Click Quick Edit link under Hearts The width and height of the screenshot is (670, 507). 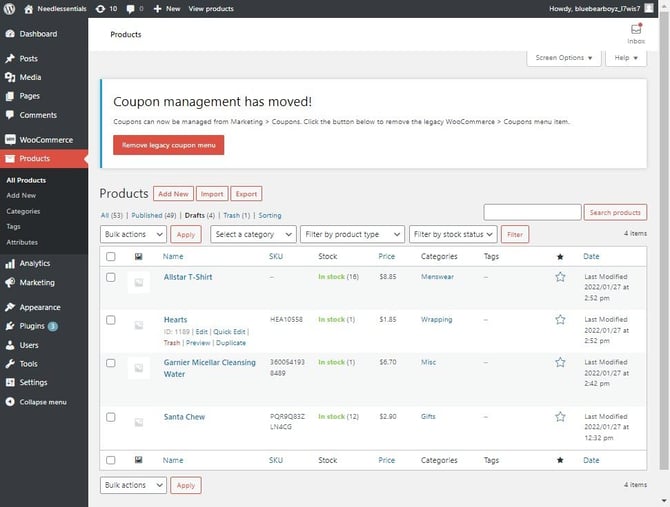click(229, 332)
